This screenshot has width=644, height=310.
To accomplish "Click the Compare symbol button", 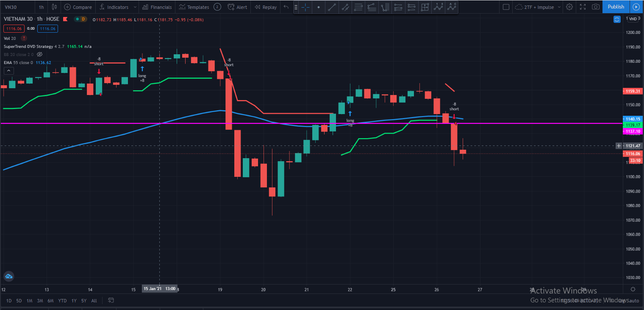I will point(78,7).
